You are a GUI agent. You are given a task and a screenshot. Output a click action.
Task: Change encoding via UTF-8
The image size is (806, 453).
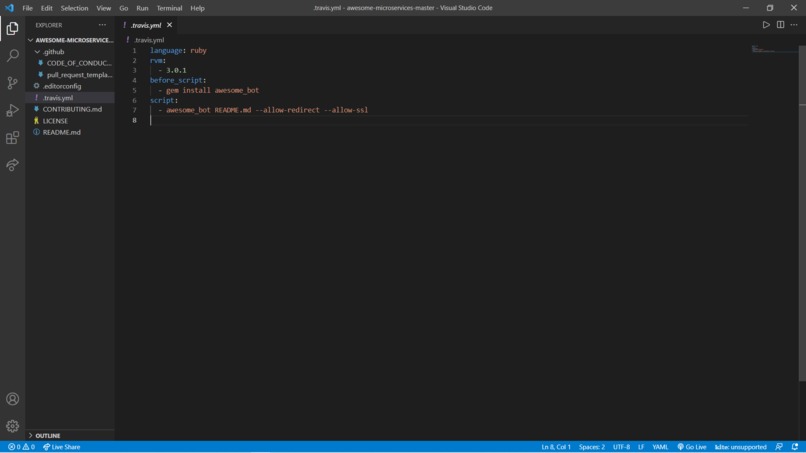coord(621,447)
